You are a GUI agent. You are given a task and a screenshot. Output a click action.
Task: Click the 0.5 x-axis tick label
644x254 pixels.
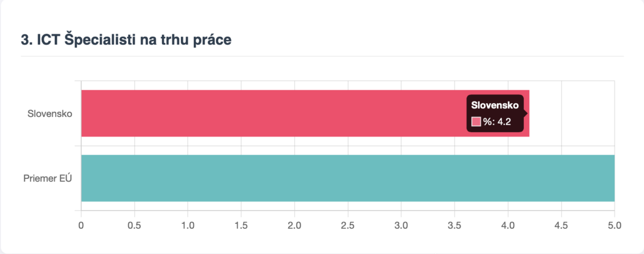134,226
